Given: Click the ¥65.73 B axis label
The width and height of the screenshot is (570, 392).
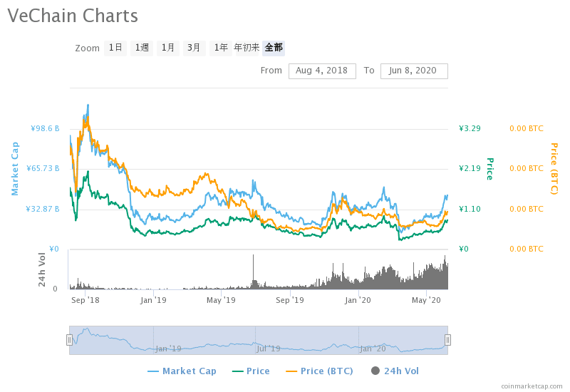Looking at the screenshot, I should [43, 168].
